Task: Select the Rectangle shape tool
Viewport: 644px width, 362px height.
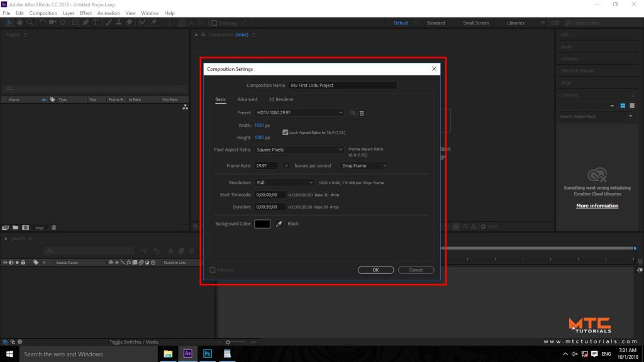Action: point(75,23)
